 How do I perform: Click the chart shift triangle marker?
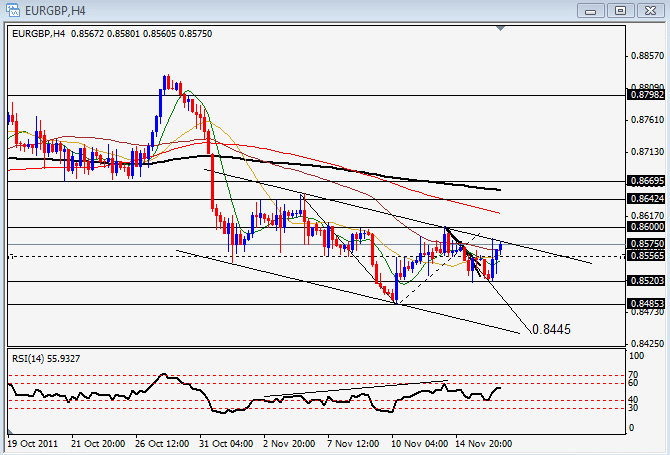pos(500,29)
